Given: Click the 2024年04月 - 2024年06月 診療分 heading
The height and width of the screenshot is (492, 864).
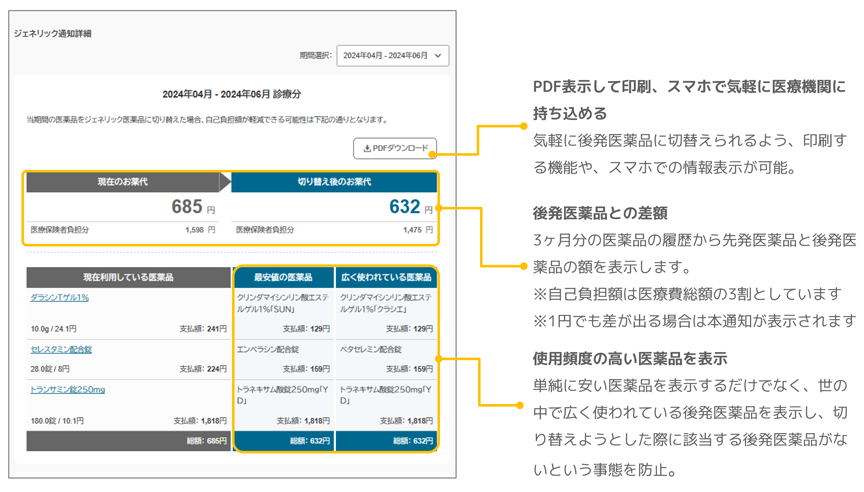Looking at the screenshot, I should (x=231, y=94).
